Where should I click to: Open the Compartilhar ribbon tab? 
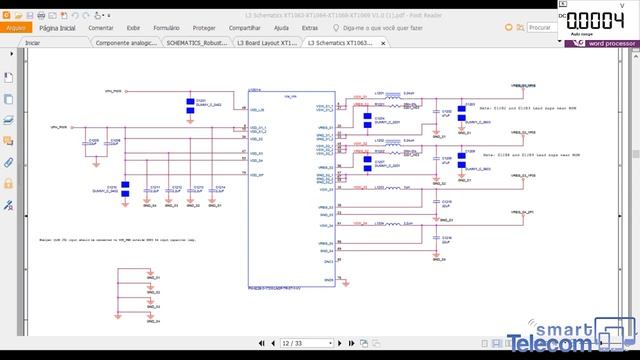pyautogui.click(x=244, y=28)
